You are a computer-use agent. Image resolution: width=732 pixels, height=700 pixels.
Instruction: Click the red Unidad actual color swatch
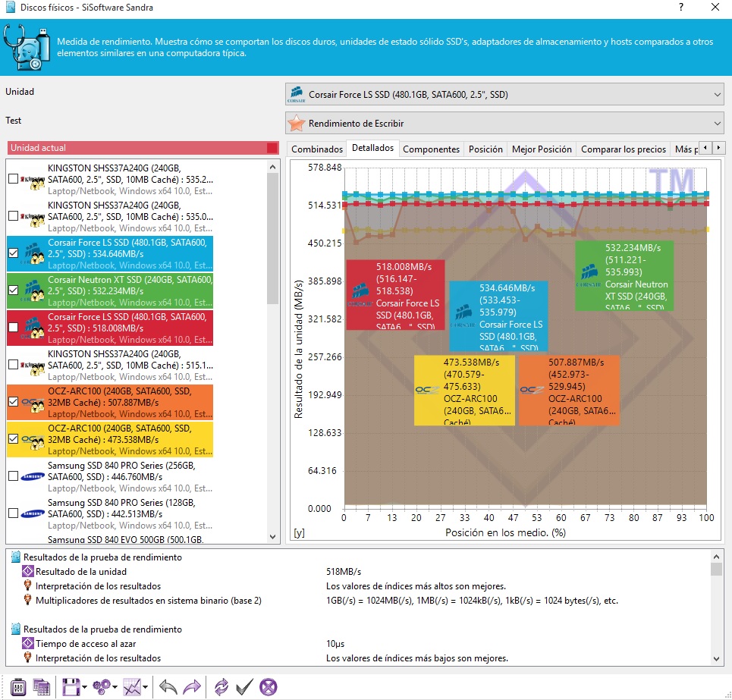[x=272, y=148]
